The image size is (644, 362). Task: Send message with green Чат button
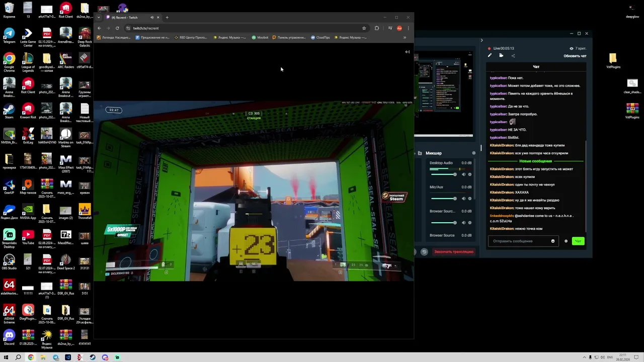578,241
